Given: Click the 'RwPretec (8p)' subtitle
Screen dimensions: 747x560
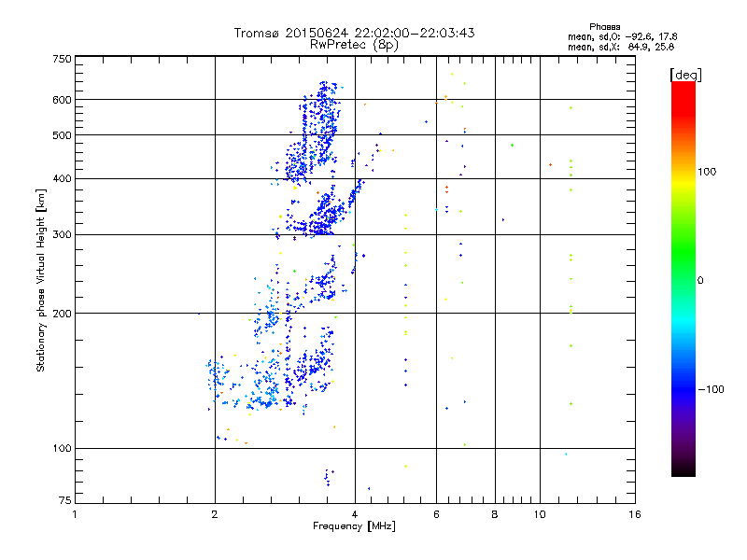Looking at the screenshot, I should click(x=354, y=45).
